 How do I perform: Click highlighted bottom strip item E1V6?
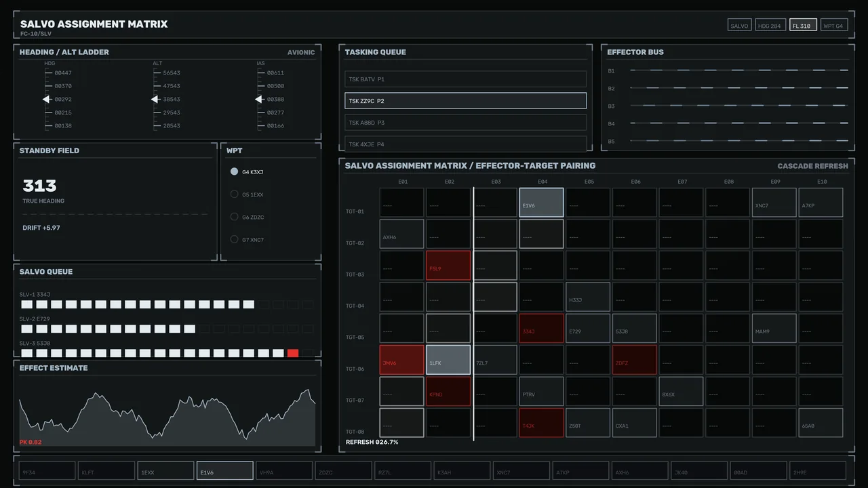click(x=225, y=470)
